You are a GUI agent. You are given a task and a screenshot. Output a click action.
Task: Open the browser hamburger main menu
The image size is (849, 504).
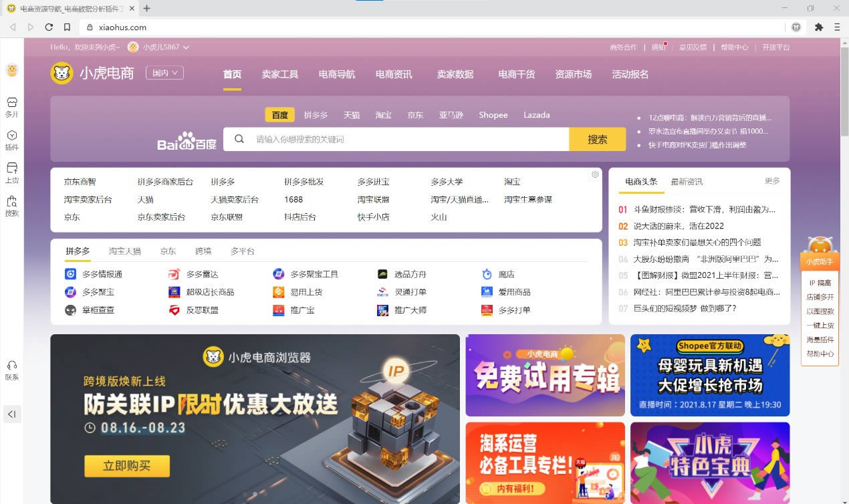pos(837,27)
